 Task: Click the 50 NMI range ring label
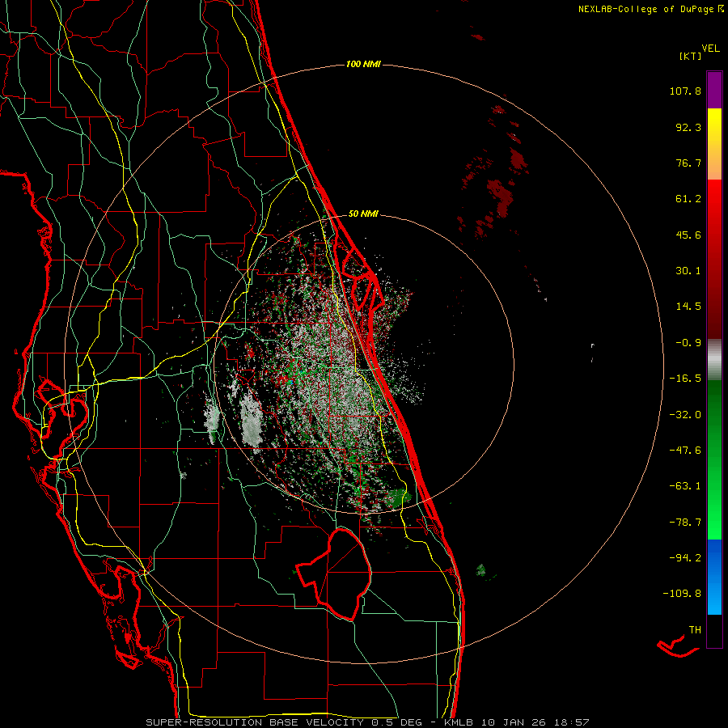[x=363, y=214]
